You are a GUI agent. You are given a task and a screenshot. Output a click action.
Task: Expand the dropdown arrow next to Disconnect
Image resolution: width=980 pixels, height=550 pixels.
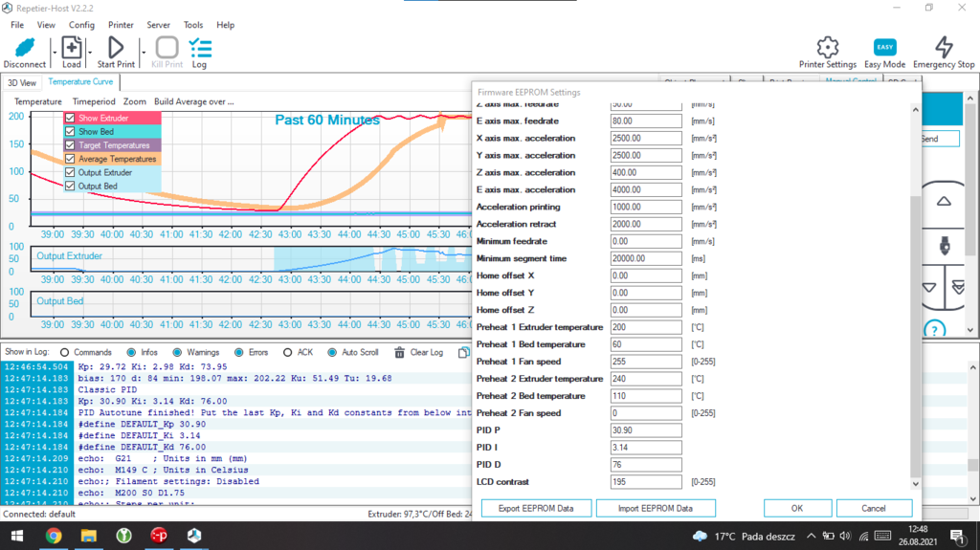pyautogui.click(x=54, y=50)
